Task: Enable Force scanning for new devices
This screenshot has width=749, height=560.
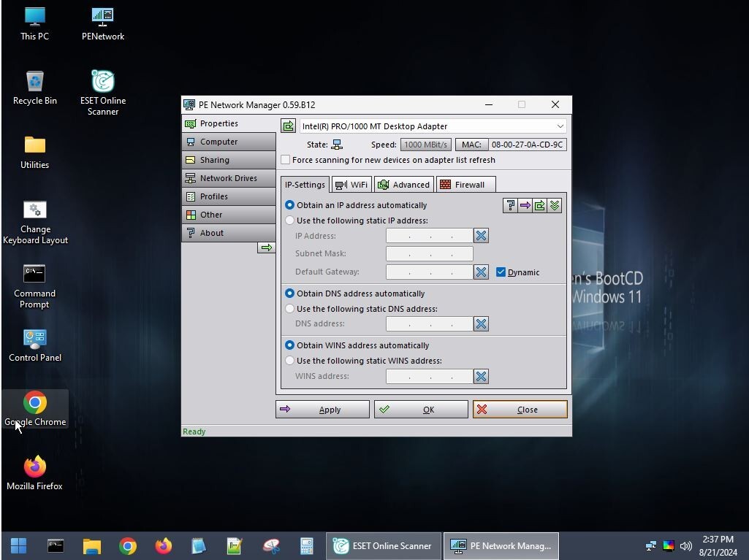Action: [x=286, y=160]
